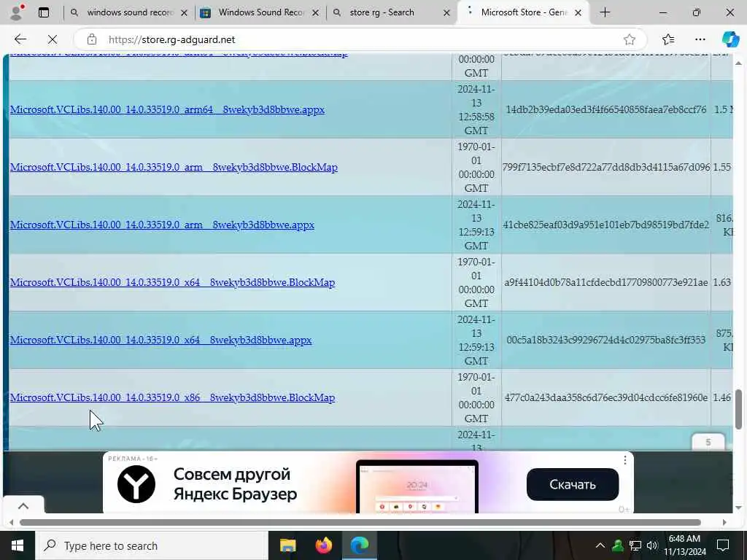This screenshot has height=560, width=747.
Task: Add this page to favorites star
Action: click(x=630, y=39)
